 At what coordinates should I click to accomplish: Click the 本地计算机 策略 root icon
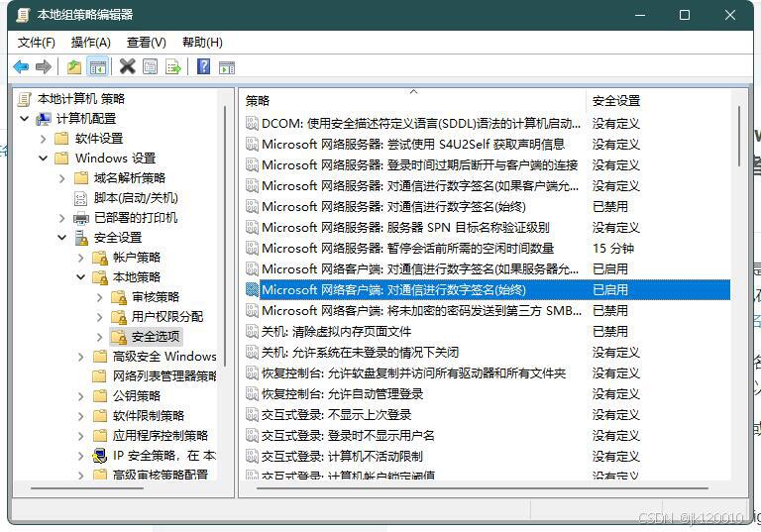tap(24, 99)
